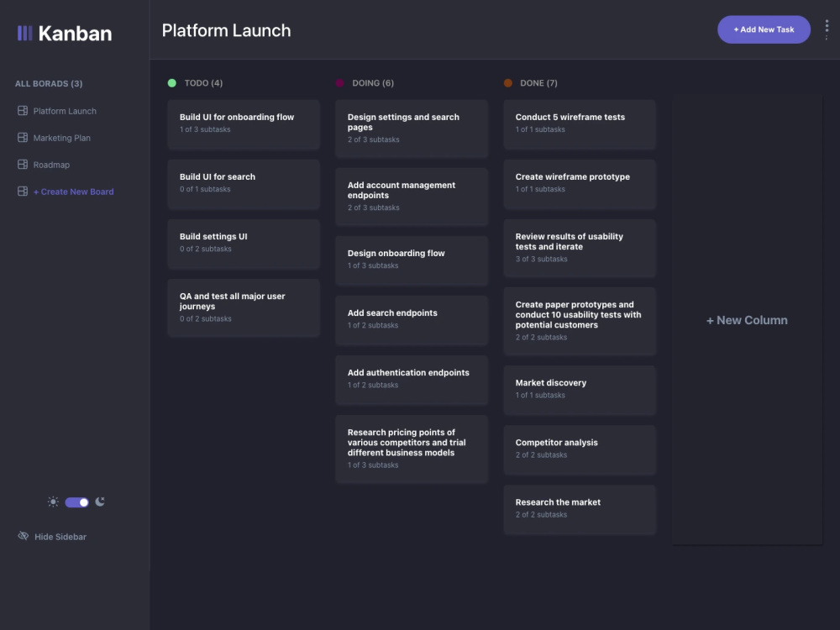
Task: Click + Create New Board link
Action: (x=73, y=192)
